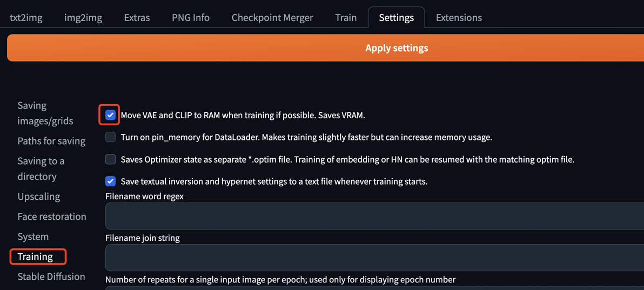Open the txt2img tab
This screenshot has height=290, width=644.
pos(26,17)
